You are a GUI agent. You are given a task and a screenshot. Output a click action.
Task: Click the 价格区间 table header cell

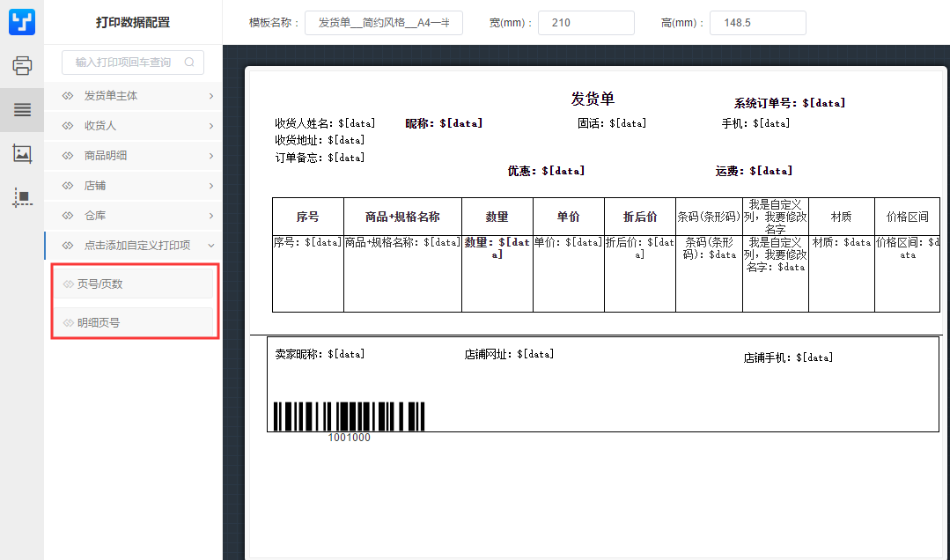coord(907,217)
